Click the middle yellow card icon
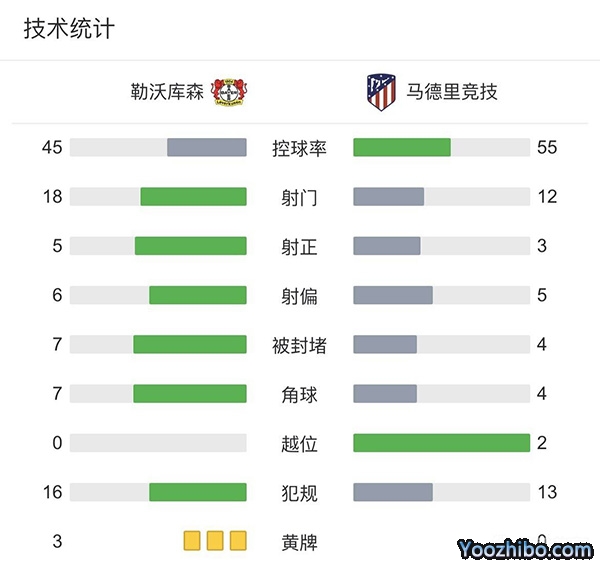600x565 pixels. tap(215, 541)
